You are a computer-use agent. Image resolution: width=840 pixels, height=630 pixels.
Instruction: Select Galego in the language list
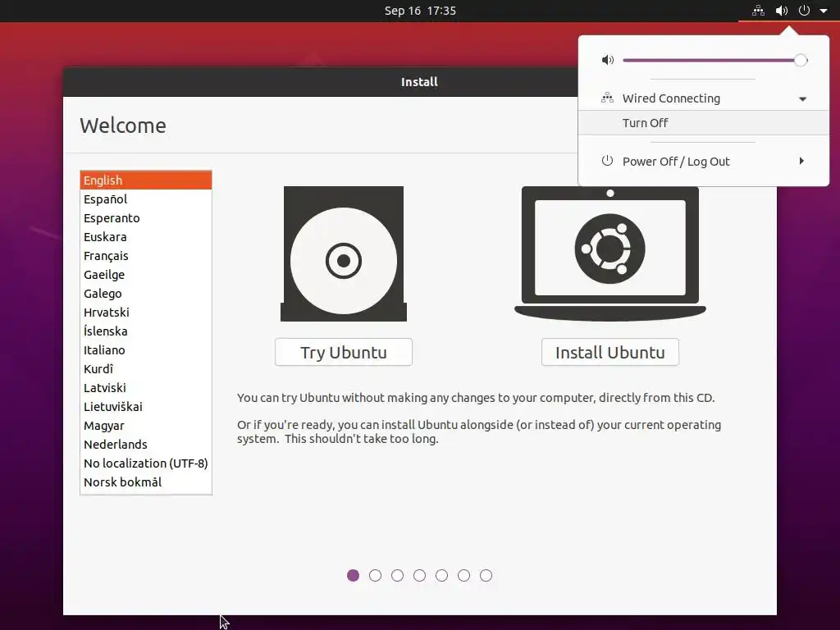[x=146, y=294]
